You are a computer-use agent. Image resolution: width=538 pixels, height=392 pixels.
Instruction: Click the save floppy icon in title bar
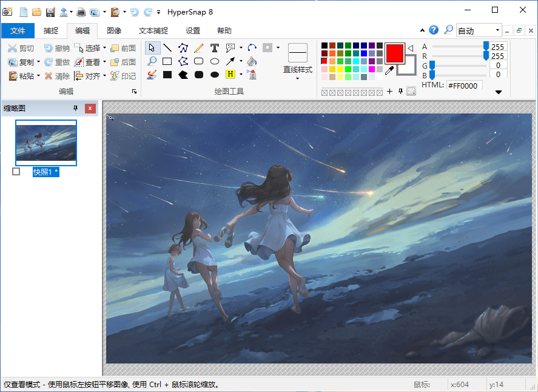[50, 12]
